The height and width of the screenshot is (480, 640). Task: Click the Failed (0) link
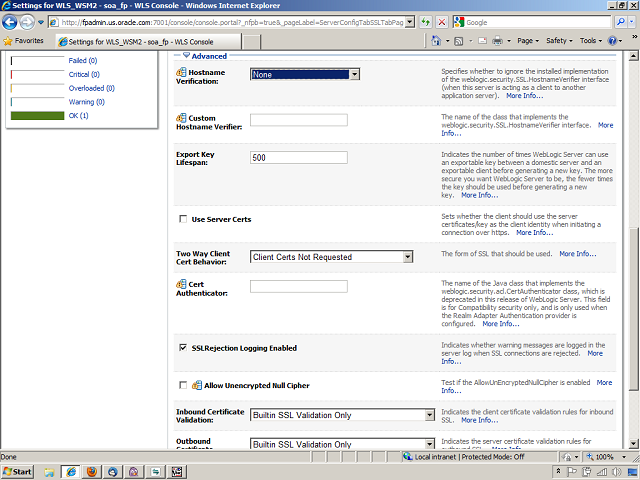click(x=83, y=60)
